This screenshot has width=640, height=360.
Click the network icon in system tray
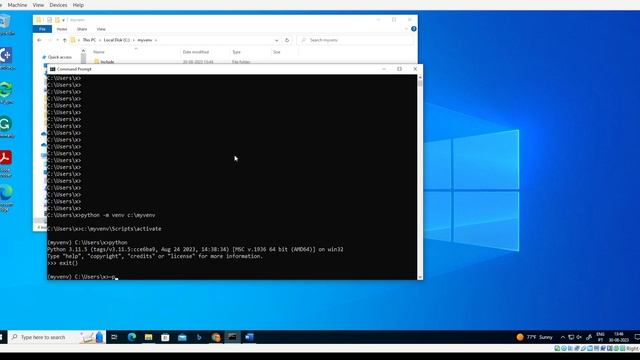pyautogui.click(x=571, y=337)
